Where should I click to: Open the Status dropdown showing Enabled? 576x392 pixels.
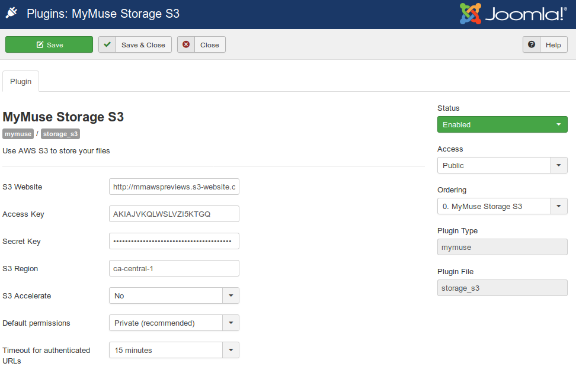click(x=502, y=124)
